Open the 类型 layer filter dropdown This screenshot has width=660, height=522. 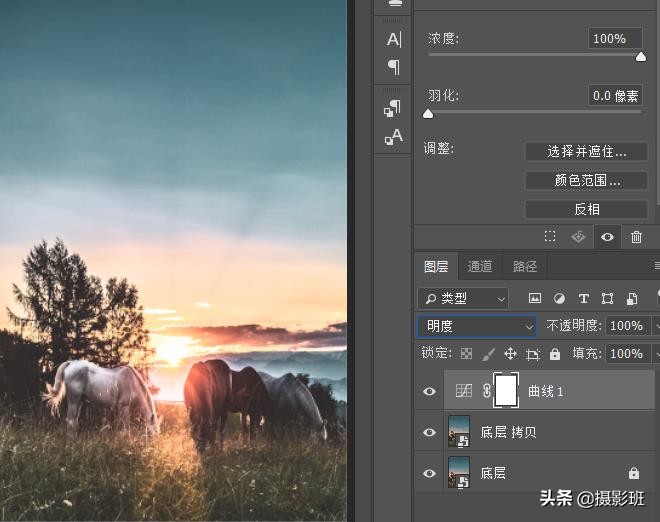click(463, 298)
